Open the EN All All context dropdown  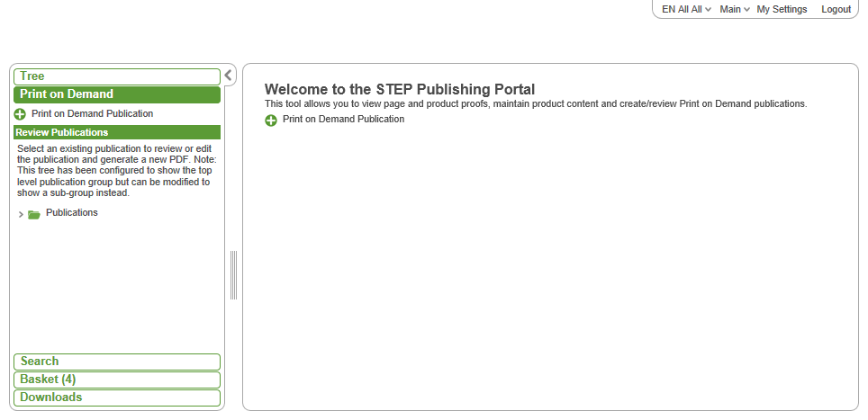click(686, 9)
